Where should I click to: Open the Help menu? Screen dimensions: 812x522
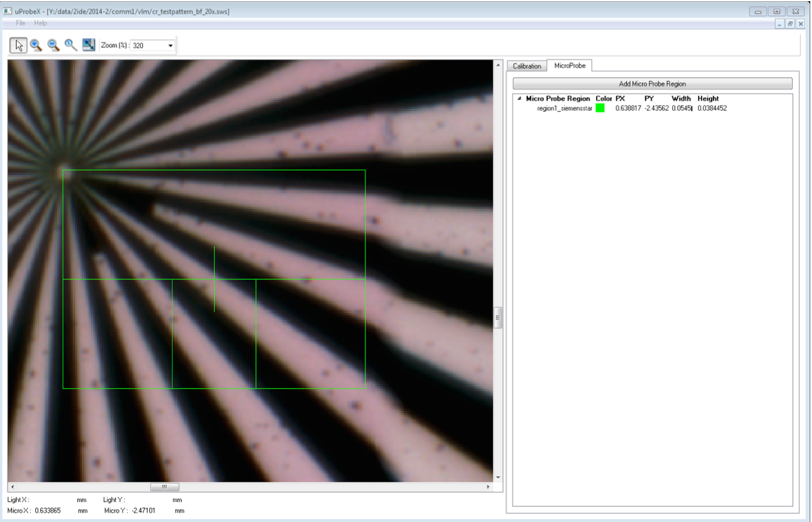[x=40, y=23]
